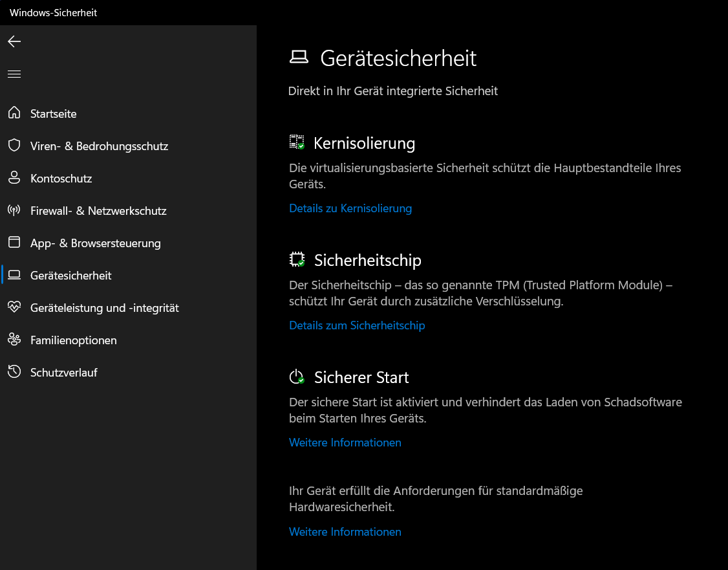Click the Sicherer Start power icon
728x570 pixels.
(x=297, y=377)
